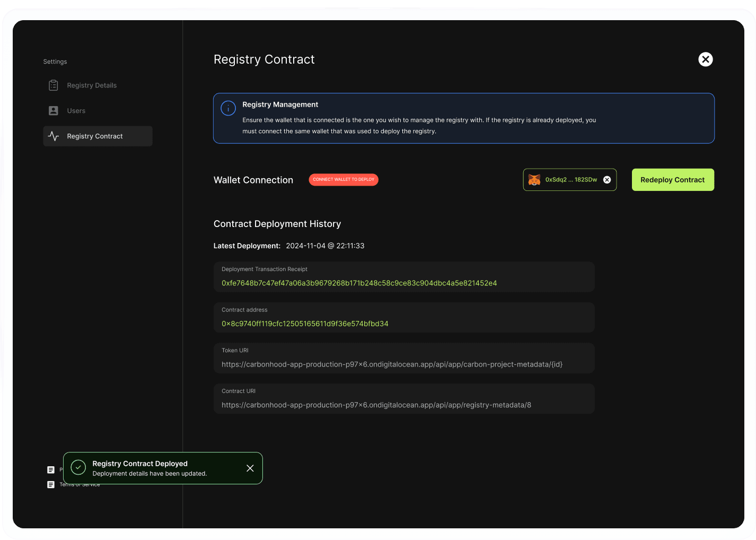Image resolution: width=756 pixels, height=540 pixels.
Task: Click the Registry Contract page title
Action: pos(264,59)
